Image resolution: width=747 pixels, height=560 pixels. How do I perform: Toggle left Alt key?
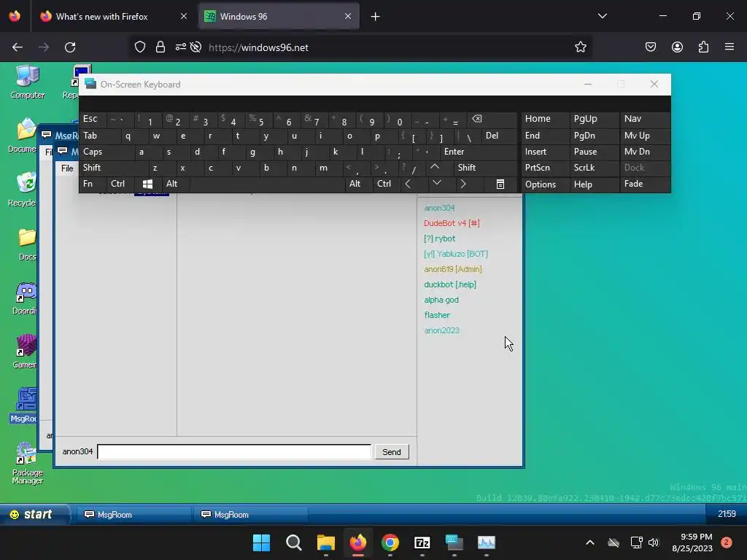point(175,184)
